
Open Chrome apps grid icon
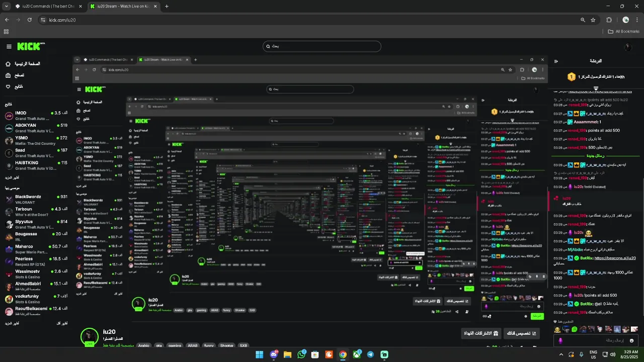point(6,31)
